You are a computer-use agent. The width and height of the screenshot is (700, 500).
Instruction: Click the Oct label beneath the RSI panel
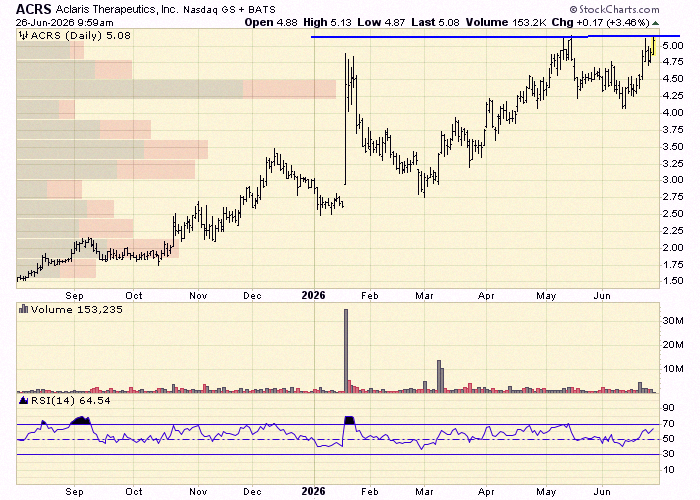[x=134, y=492]
